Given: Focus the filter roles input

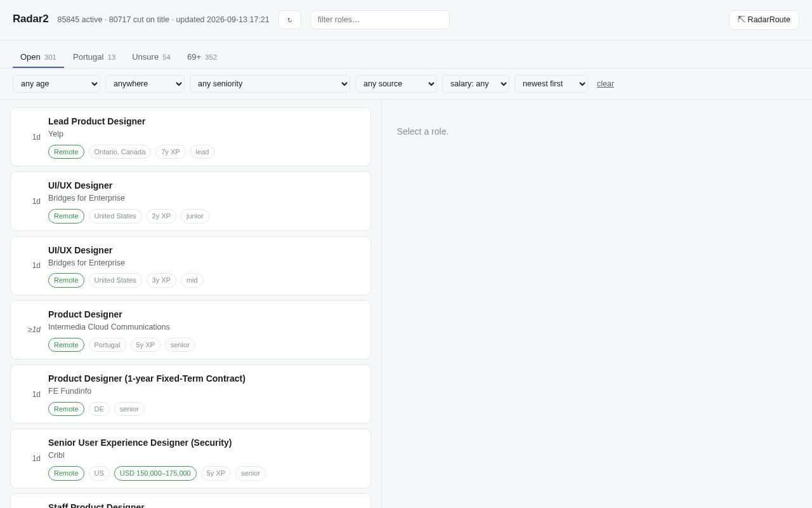Looking at the screenshot, I should click(380, 20).
